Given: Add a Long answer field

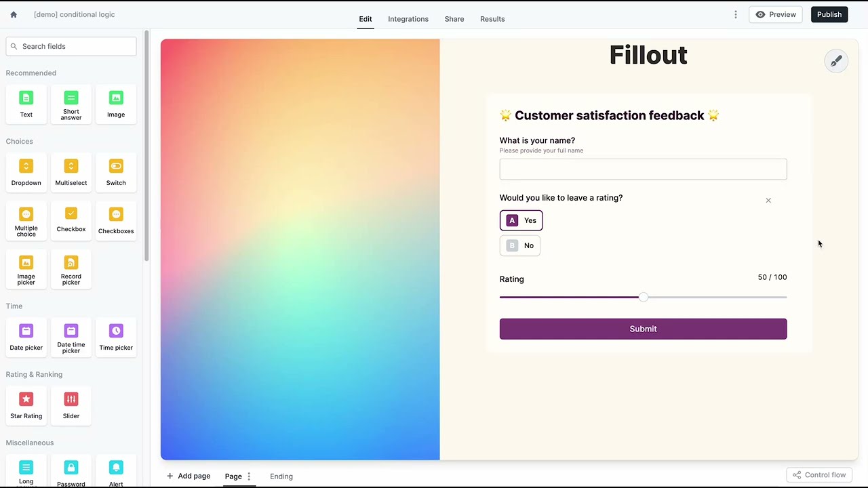Looking at the screenshot, I should point(26,472).
